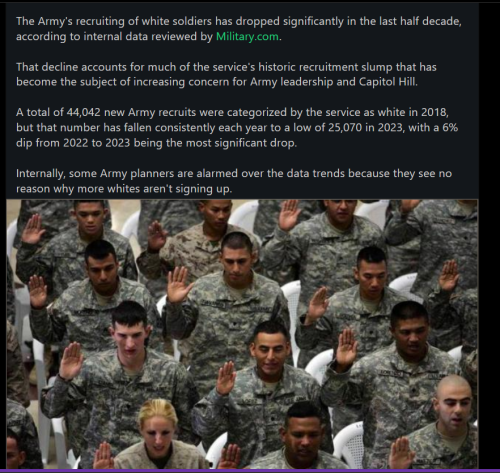Click the black margin beside the post
Image resolution: width=500 pixels, height=473 pixels.
pyautogui.click(x=489, y=233)
